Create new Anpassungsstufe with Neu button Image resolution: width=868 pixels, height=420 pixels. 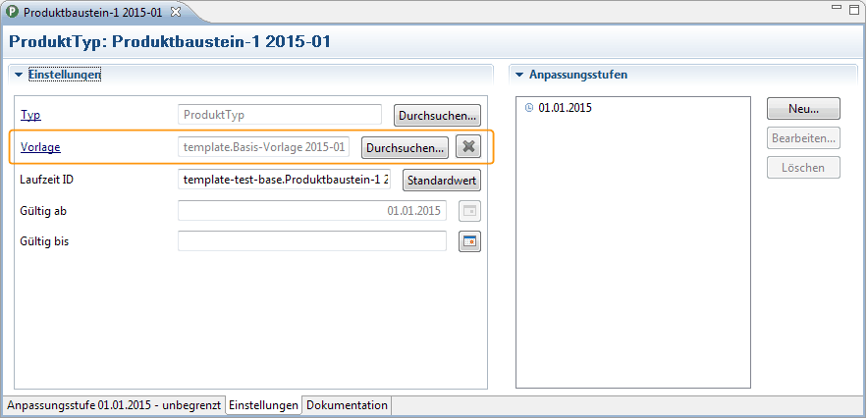(x=802, y=108)
